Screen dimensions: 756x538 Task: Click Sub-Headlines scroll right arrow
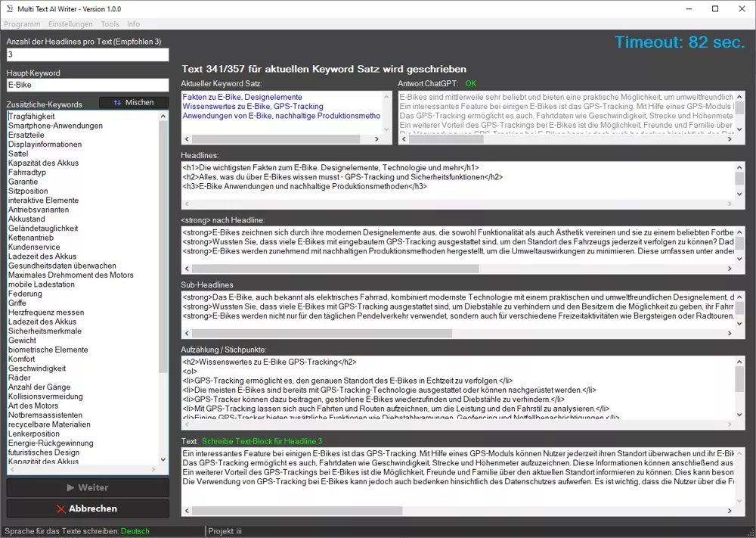pos(730,334)
